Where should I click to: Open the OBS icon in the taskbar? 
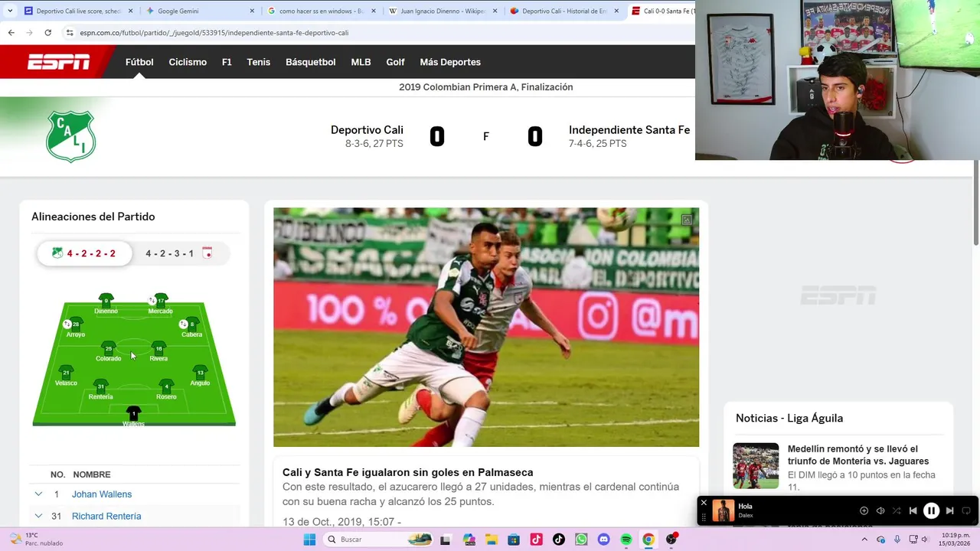point(671,540)
